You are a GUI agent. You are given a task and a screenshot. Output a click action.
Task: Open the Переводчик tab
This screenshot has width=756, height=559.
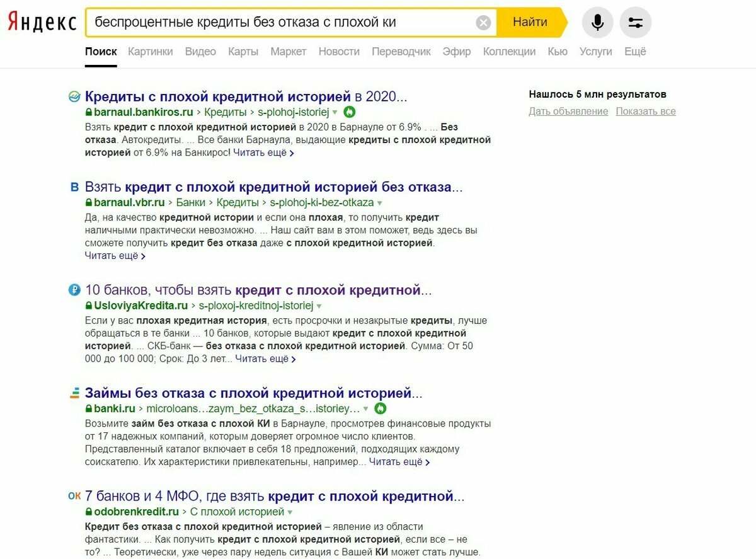[x=401, y=52]
